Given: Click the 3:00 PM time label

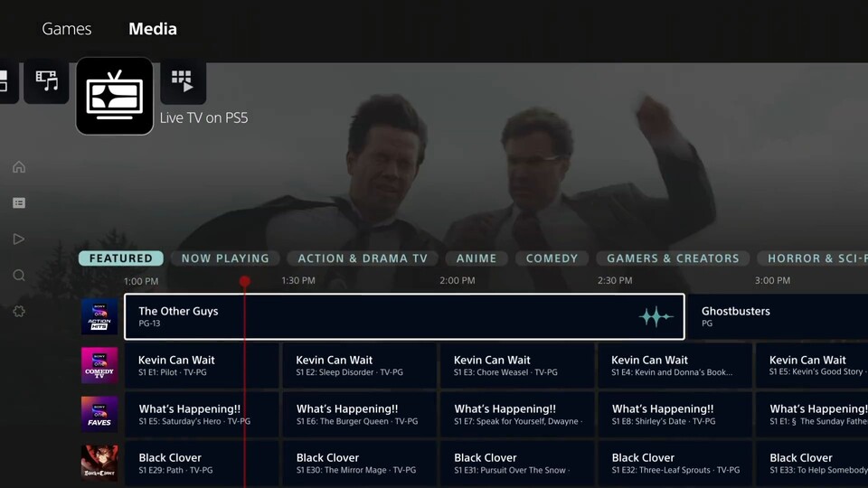Looking at the screenshot, I should pyautogui.click(x=772, y=280).
